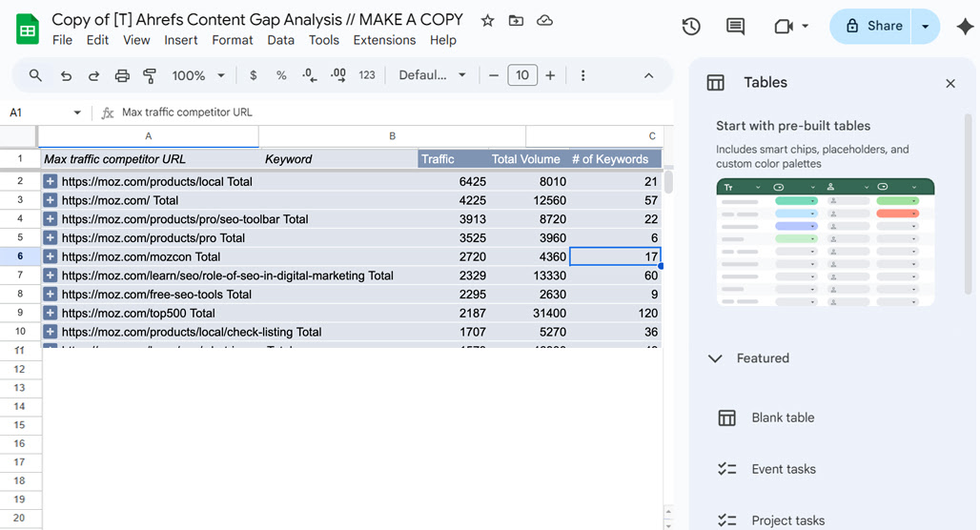Viewport: 980px width, 530px height.
Task: Expand seo-toolbar Total row
Action: click(x=50, y=218)
